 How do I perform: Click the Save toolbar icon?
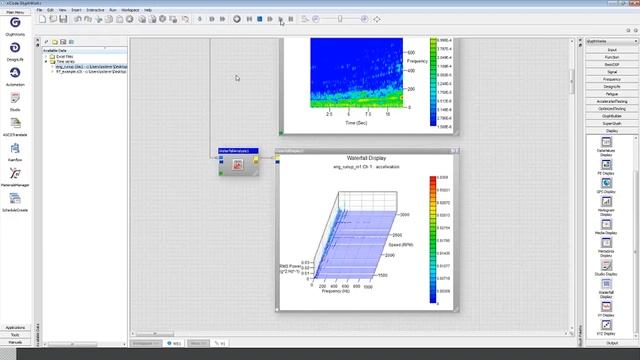click(63, 19)
